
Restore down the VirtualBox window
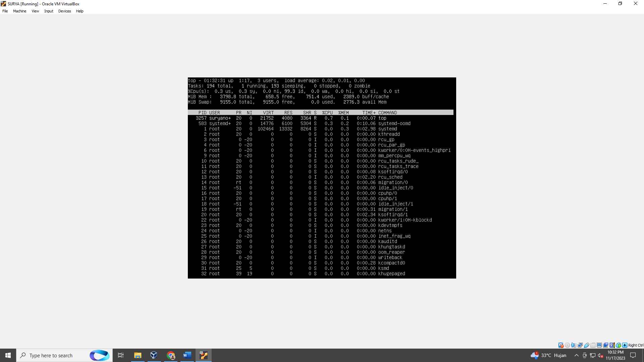620,4
